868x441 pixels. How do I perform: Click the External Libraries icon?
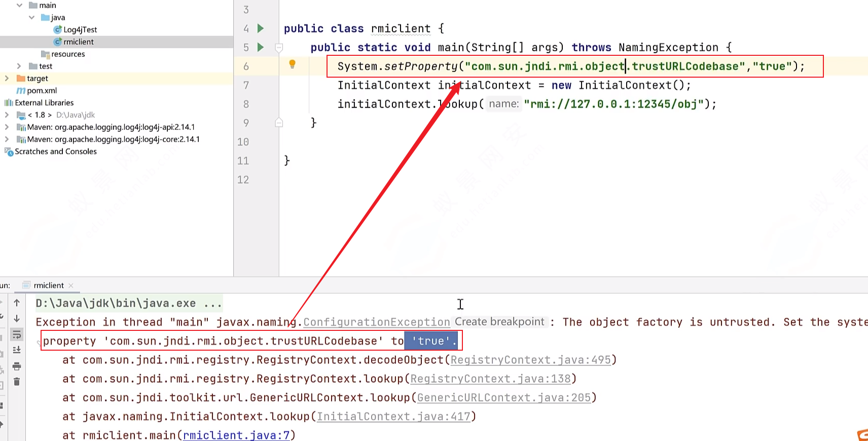coord(9,103)
